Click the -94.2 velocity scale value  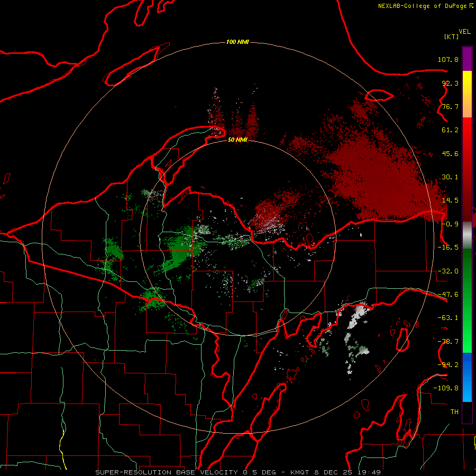tap(448, 364)
